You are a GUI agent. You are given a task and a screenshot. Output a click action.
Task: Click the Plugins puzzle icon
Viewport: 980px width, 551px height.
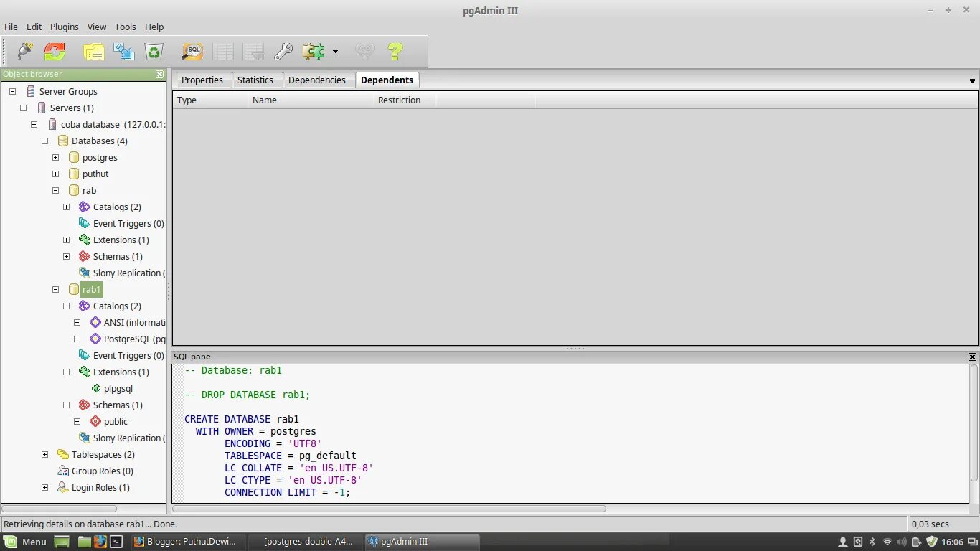pyautogui.click(x=314, y=52)
